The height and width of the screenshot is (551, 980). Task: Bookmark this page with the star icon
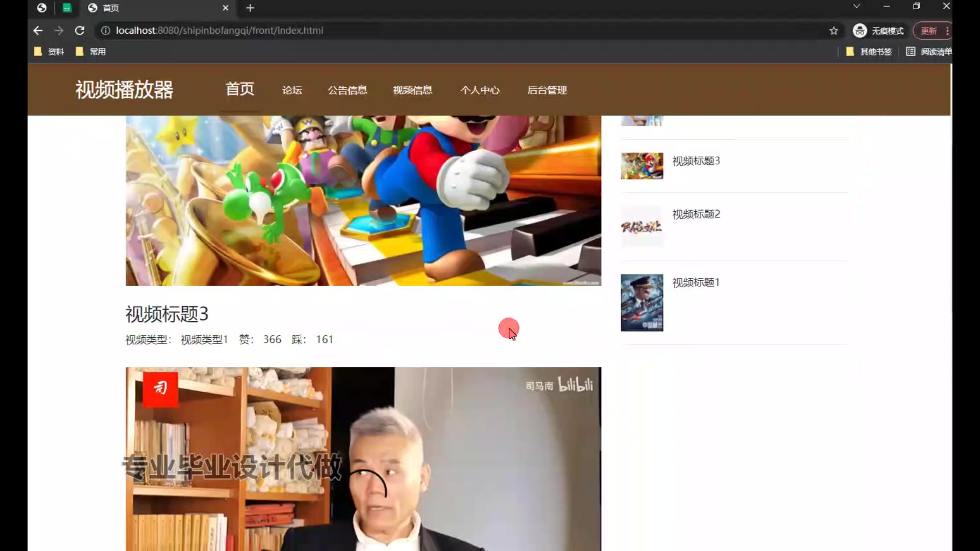click(x=834, y=31)
